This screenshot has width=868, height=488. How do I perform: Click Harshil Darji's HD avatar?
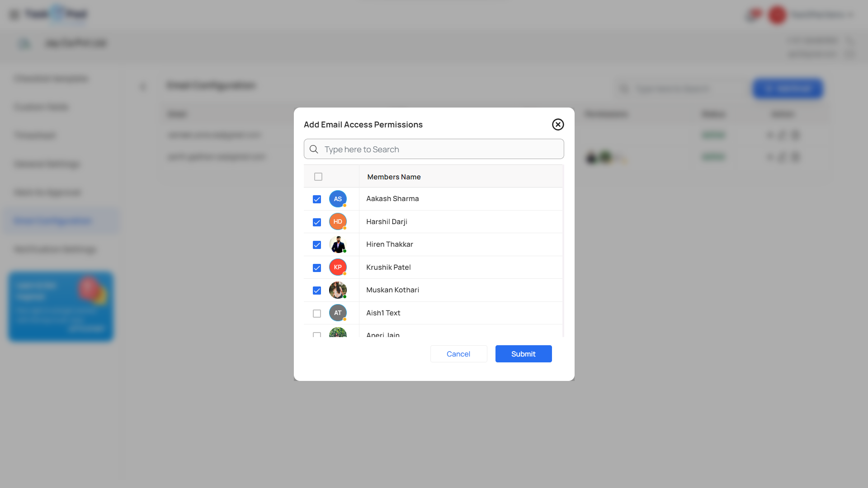[x=338, y=221]
